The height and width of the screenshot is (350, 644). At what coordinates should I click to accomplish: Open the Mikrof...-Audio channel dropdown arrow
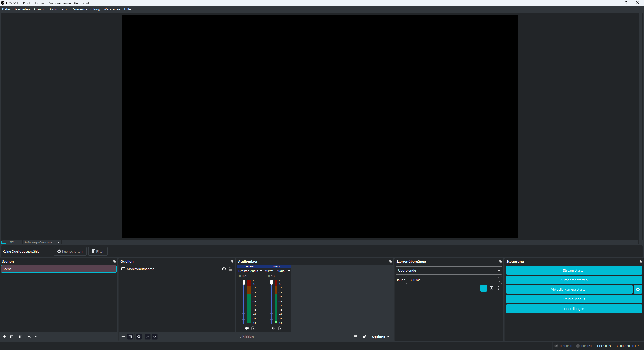[x=289, y=271]
